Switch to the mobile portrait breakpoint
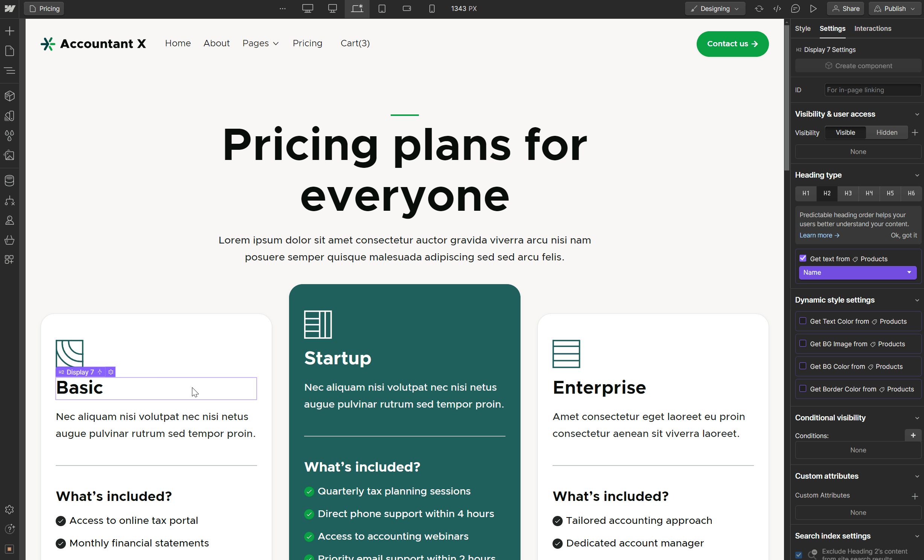The width and height of the screenshot is (924, 560). click(x=431, y=8)
